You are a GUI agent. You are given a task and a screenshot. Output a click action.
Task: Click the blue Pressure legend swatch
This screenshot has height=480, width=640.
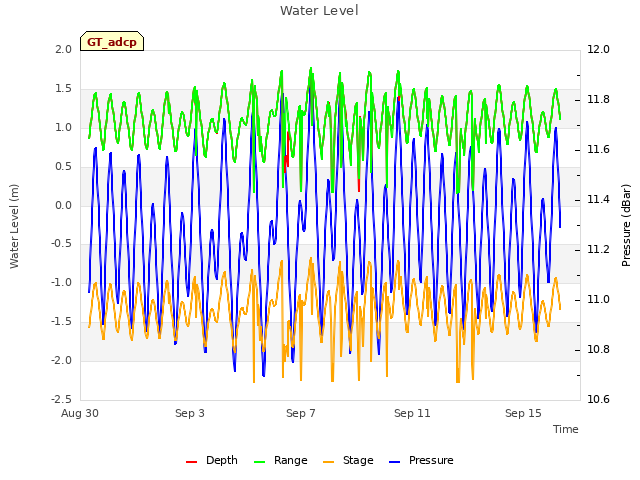[x=395, y=462]
